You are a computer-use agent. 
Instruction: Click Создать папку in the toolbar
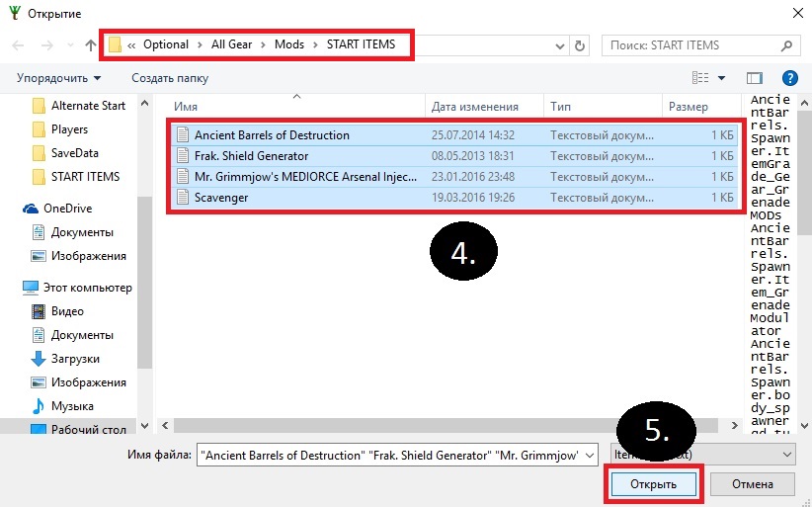(x=170, y=78)
